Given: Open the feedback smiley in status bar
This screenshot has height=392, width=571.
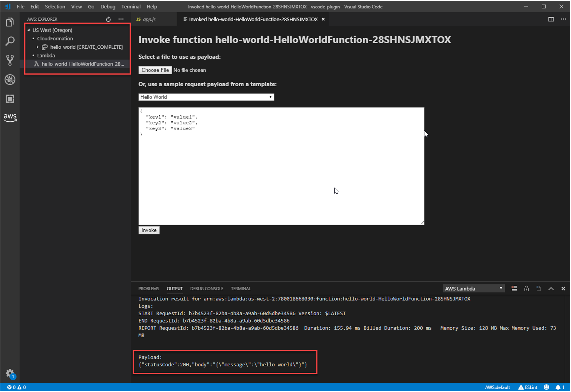Looking at the screenshot, I should (546, 387).
